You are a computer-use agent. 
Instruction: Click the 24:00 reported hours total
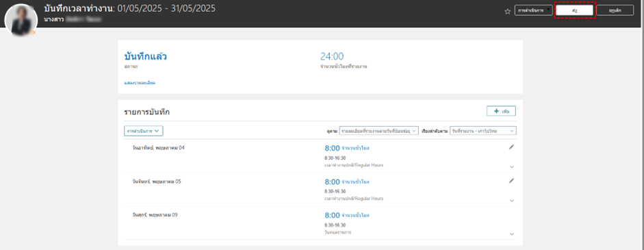pos(332,57)
